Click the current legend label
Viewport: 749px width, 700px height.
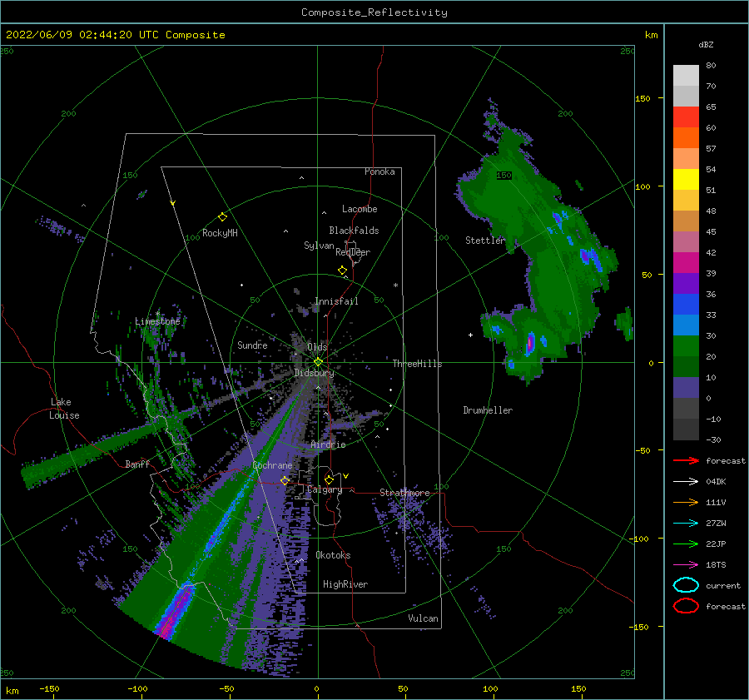pyautogui.click(x=723, y=586)
